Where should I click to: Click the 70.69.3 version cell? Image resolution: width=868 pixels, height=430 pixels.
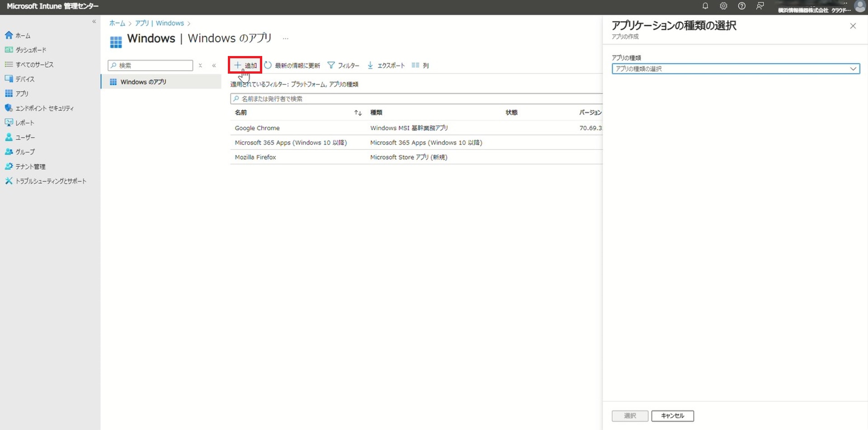tap(590, 128)
